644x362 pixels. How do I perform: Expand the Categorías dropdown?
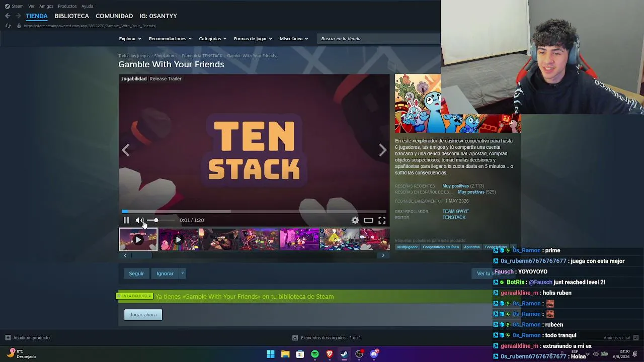coord(212,39)
